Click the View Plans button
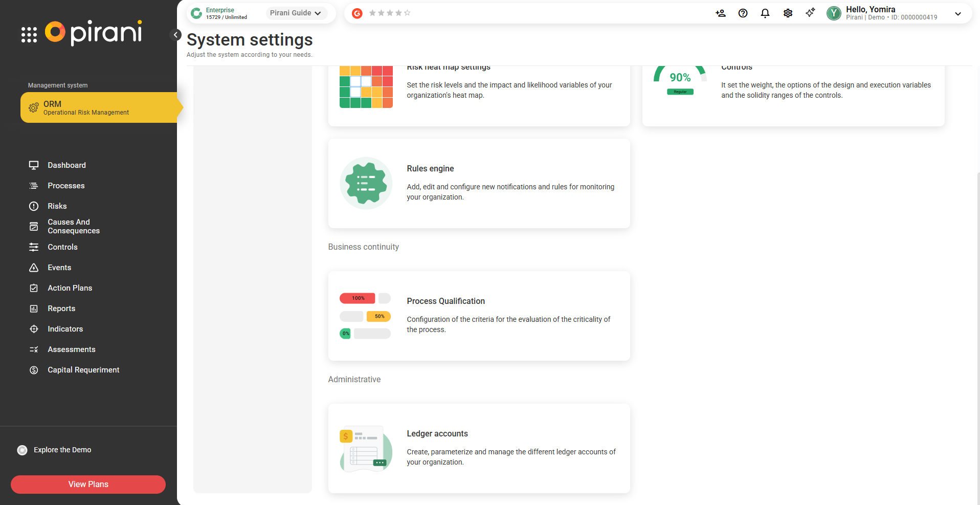The width and height of the screenshot is (980, 505). click(x=88, y=485)
